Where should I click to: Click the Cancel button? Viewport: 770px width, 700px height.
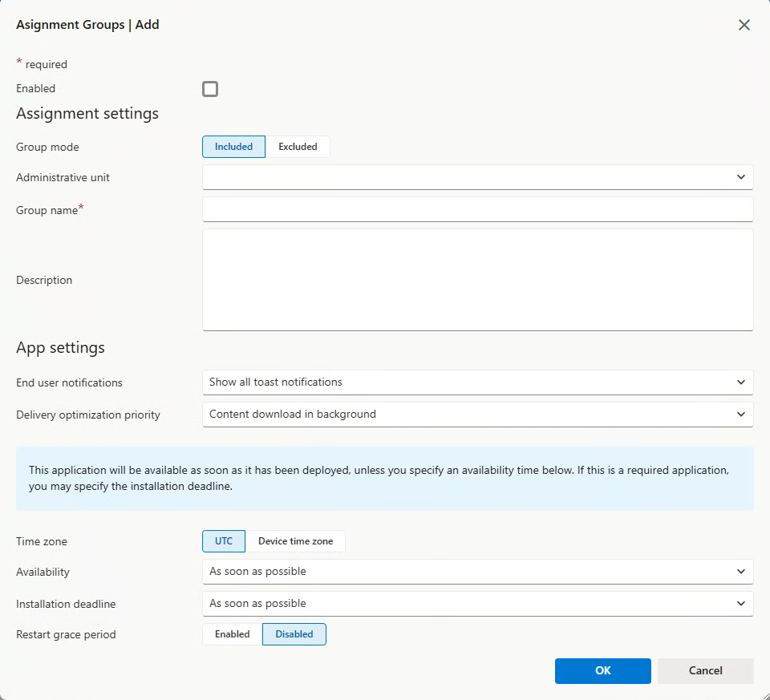(x=705, y=670)
